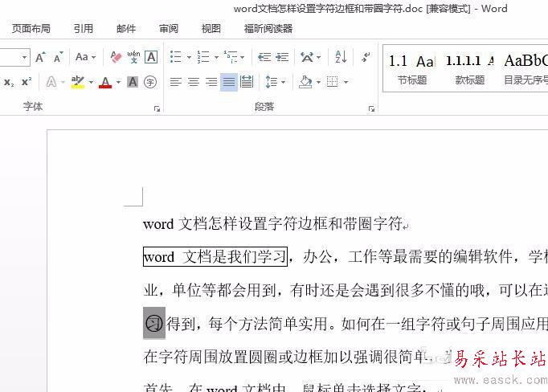Open the 引用 ribbon tab

[x=84, y=29]
